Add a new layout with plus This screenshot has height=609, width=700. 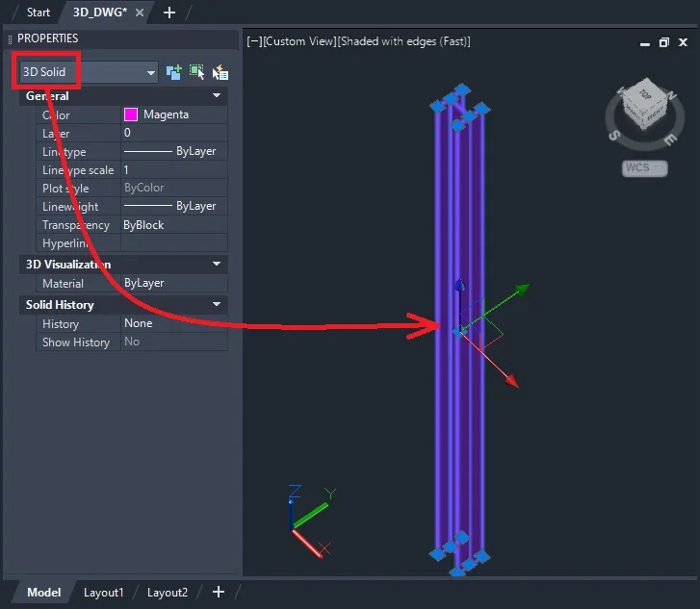point(219,592)
